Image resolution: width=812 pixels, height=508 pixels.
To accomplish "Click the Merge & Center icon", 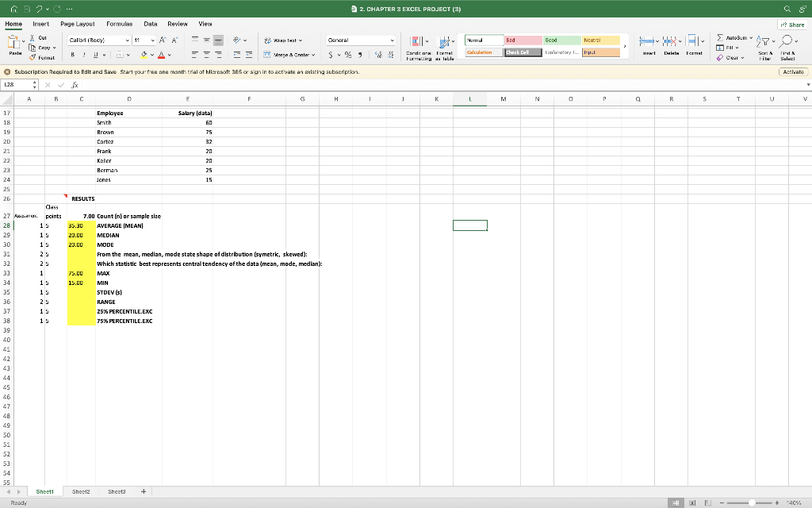I will coord(285,55).
